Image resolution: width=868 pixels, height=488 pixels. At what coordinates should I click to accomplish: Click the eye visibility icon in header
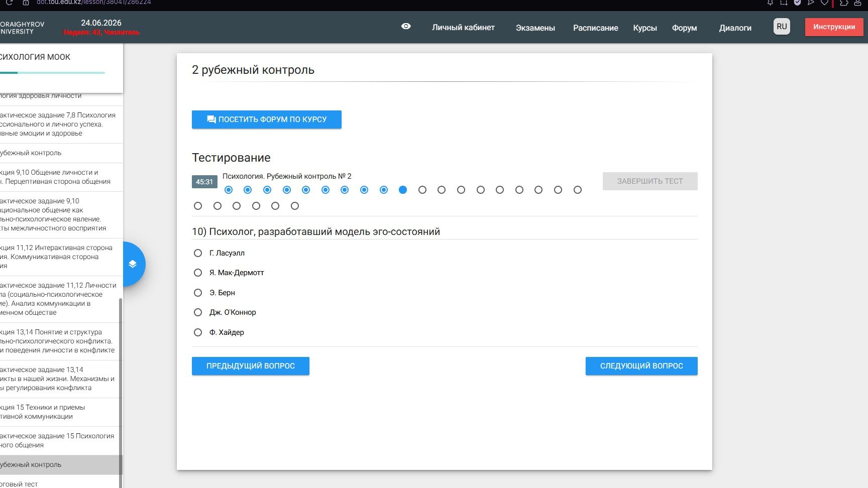pos(406,27)
